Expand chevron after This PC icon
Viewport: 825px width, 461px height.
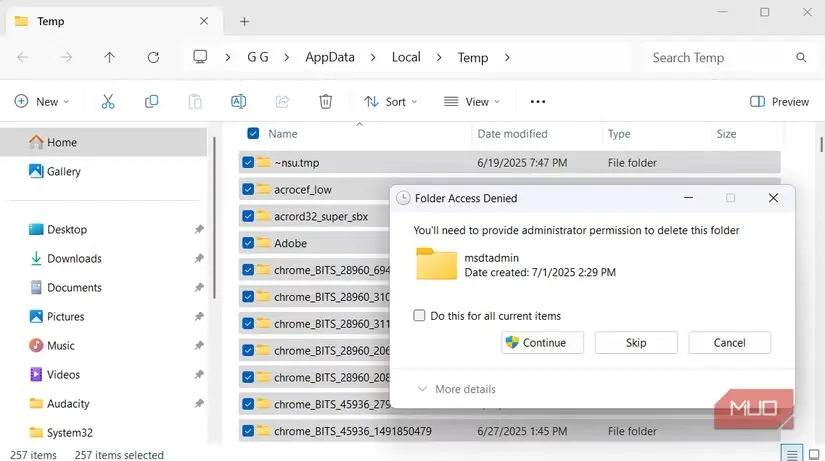click(x=227, y=57)
